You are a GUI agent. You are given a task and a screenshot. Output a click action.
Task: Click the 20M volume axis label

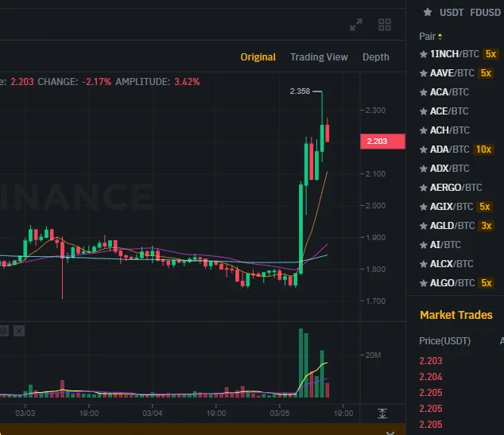373,355
